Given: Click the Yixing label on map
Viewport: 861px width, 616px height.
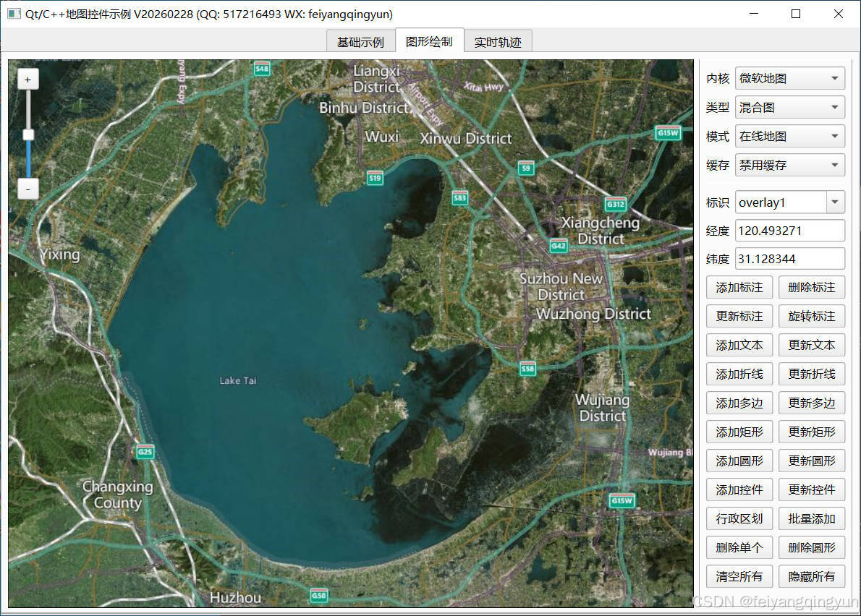Looking at the screenshot, I should point(60,254).
